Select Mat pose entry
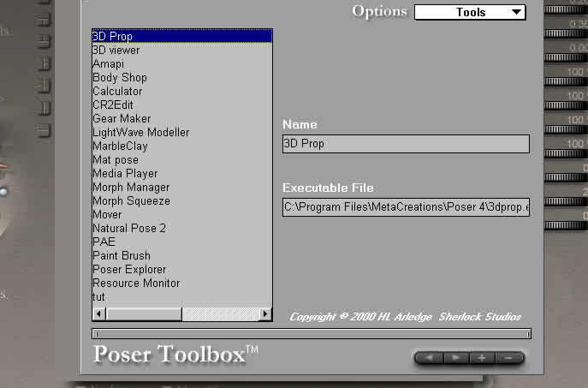This screenshot has width=588, height=388. pyautogui.click(x=181, y=159)
